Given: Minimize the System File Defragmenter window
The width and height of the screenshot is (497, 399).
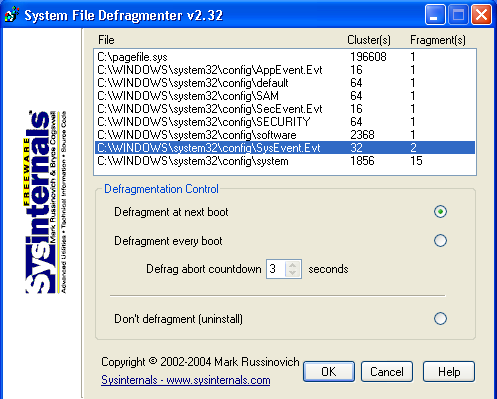Looking at the screenshot, I should point(435,15).
